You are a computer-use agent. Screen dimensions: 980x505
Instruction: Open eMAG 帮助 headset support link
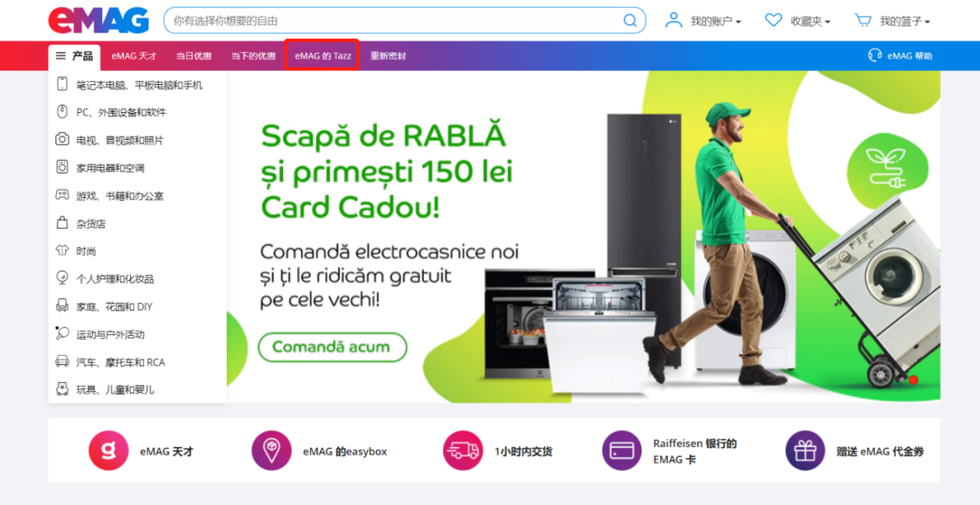(x=900, y=56)
